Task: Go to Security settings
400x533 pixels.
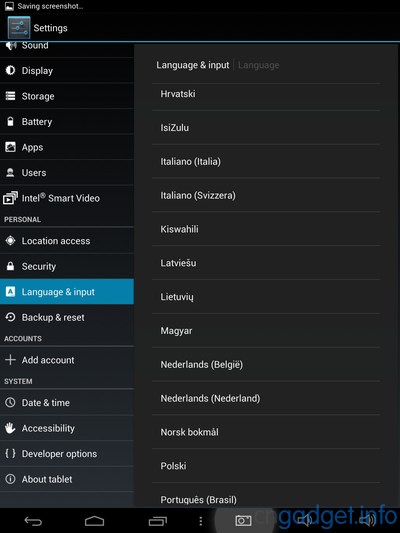Action: (x=67, y=266)
